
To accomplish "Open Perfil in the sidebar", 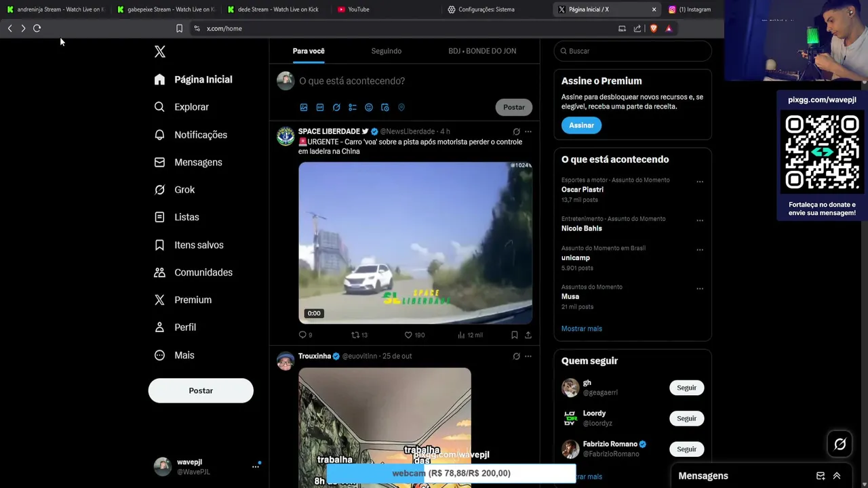I will [175, 327].
